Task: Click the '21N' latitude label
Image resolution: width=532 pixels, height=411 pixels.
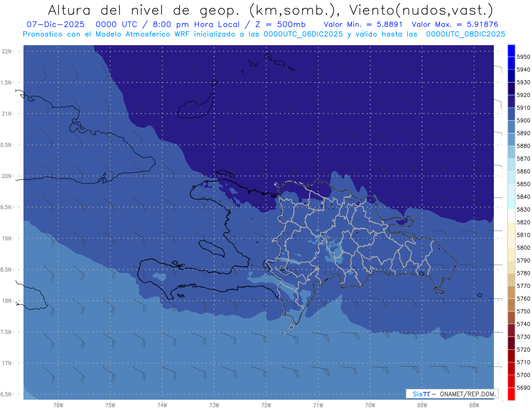Action: click(x=6, y=114)
